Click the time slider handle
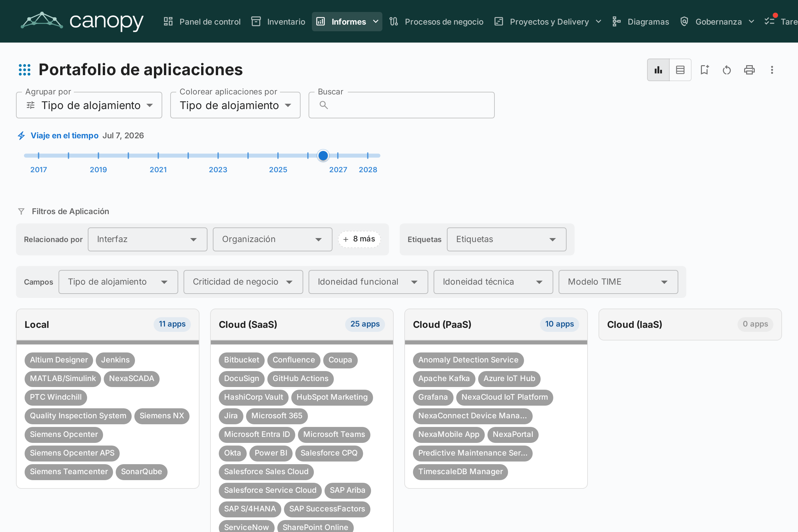 [323, 155]
